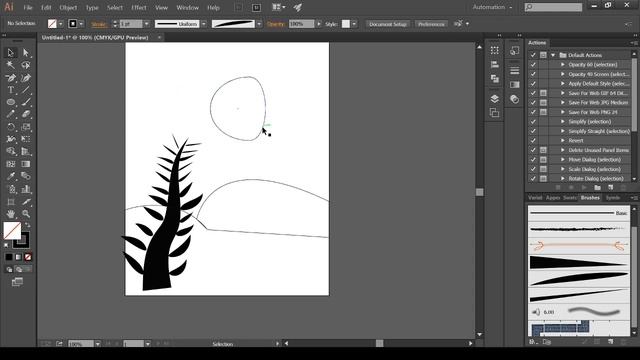Select the Lasso tool
The width and height of the screenshot is (640, 360).
click(26, 65)
